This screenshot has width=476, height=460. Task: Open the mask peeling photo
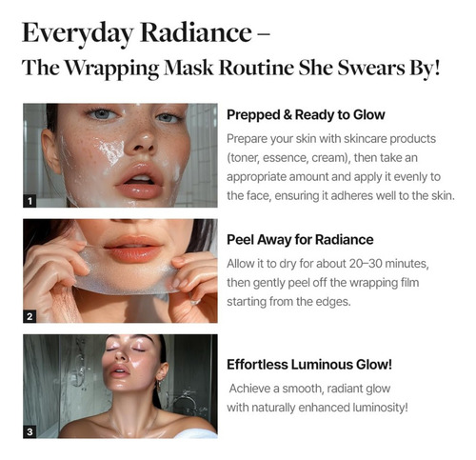tap(120, 270)
